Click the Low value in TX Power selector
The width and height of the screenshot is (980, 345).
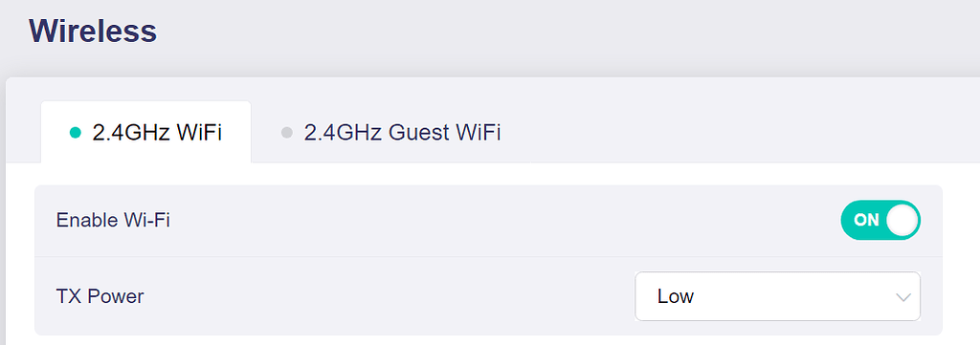(x=675, y=296)
